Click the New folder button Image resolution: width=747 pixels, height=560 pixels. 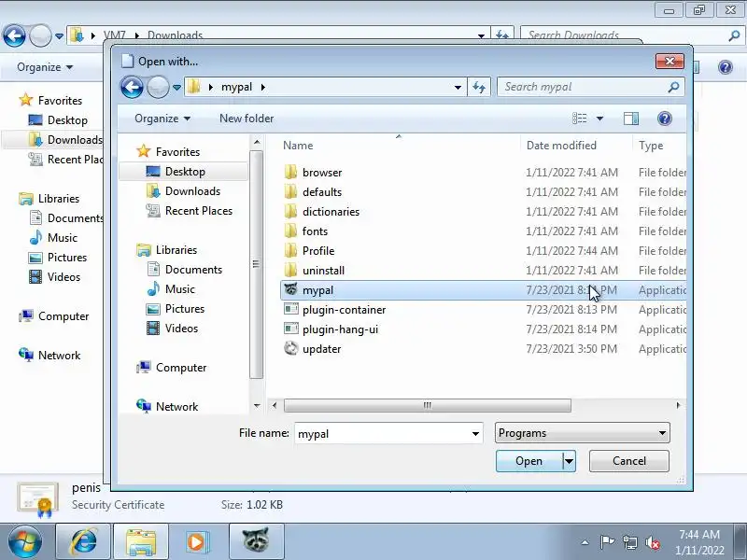click(x=247, y=119)
